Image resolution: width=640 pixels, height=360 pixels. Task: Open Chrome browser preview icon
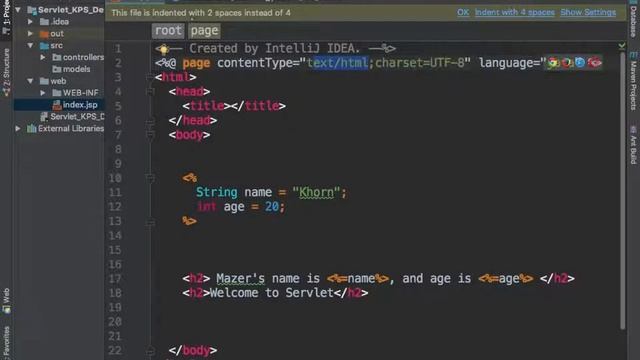[553, 62]
